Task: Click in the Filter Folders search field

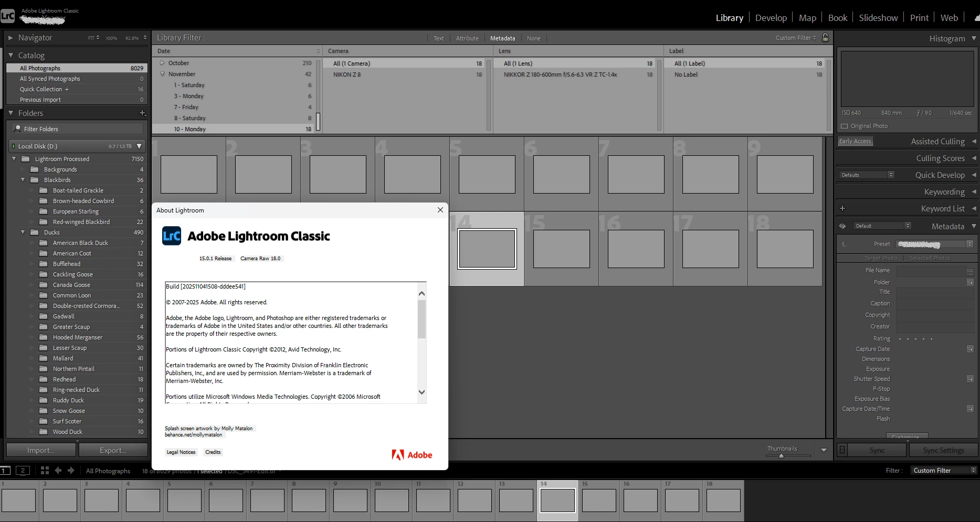Action: 77,129
